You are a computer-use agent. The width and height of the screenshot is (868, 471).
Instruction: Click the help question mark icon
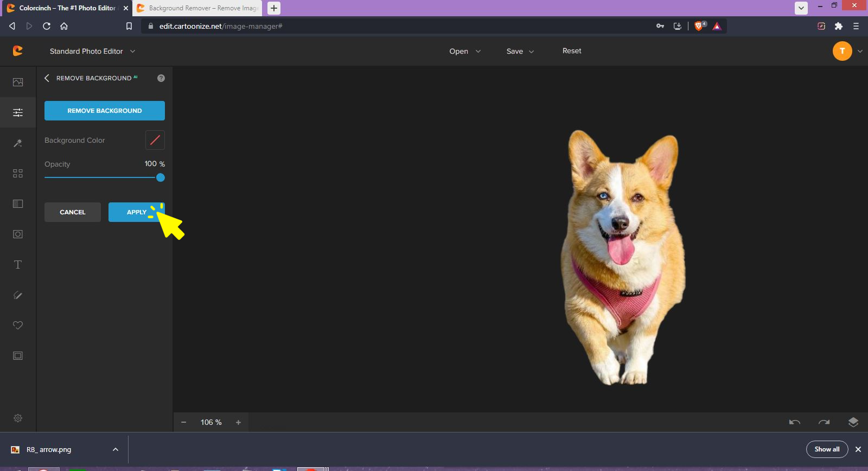161,78
